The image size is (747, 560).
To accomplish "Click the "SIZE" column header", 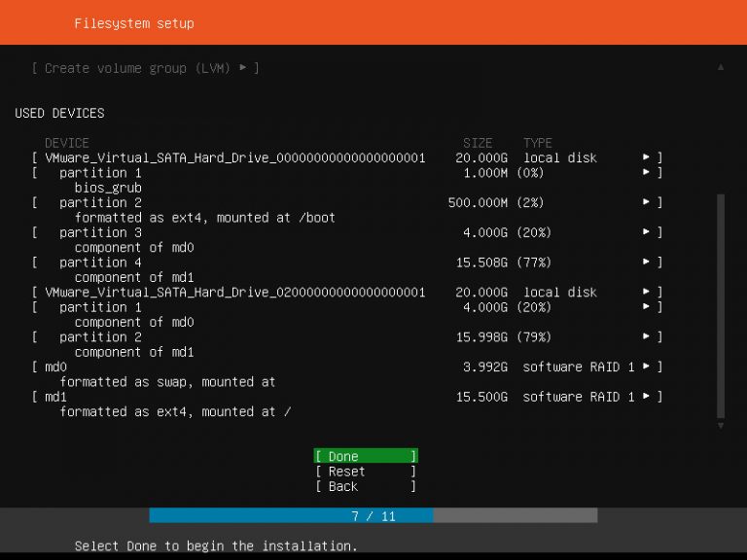I will [478, 143].
